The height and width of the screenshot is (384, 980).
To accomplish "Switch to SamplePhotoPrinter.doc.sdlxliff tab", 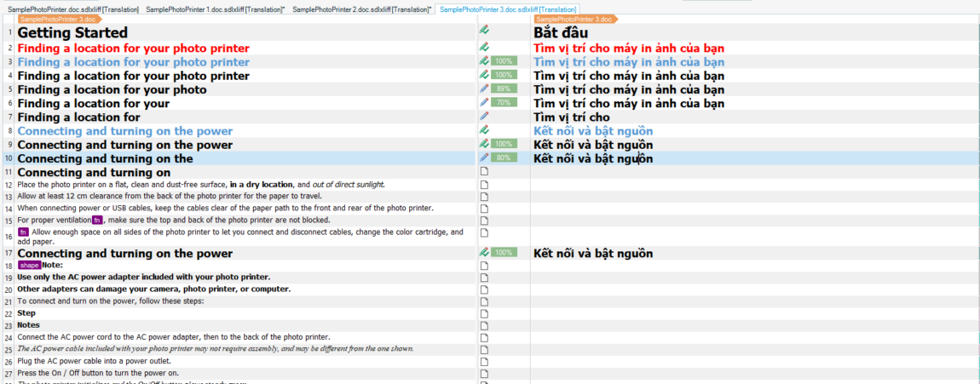I will pyautogui.click(x=72, y=10).
